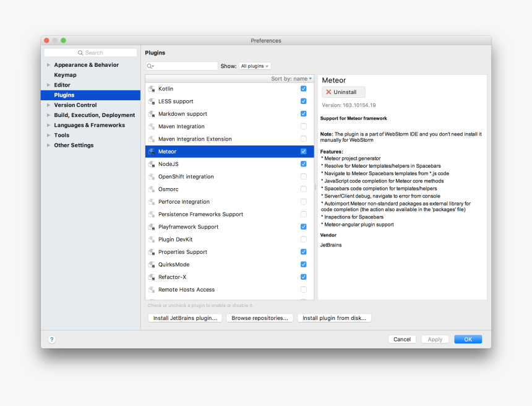The image size is (532, 406).
Task: Click the Persistence Frameworks Support plugin icon
Action: [152, 215]
